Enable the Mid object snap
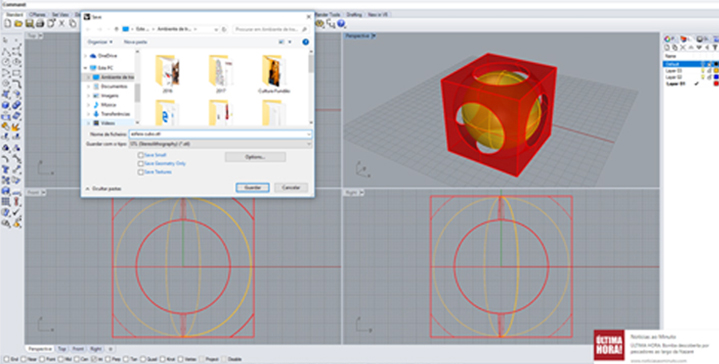The height and width of the screenshot is (364, 719). point(61,359)
